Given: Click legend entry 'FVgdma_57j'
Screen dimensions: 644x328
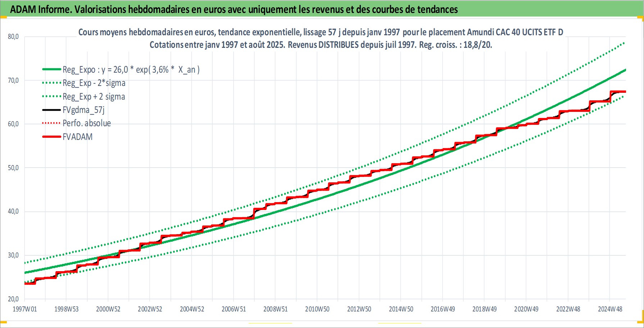Looking at the screenshot, I should click(x=83, y=110).
